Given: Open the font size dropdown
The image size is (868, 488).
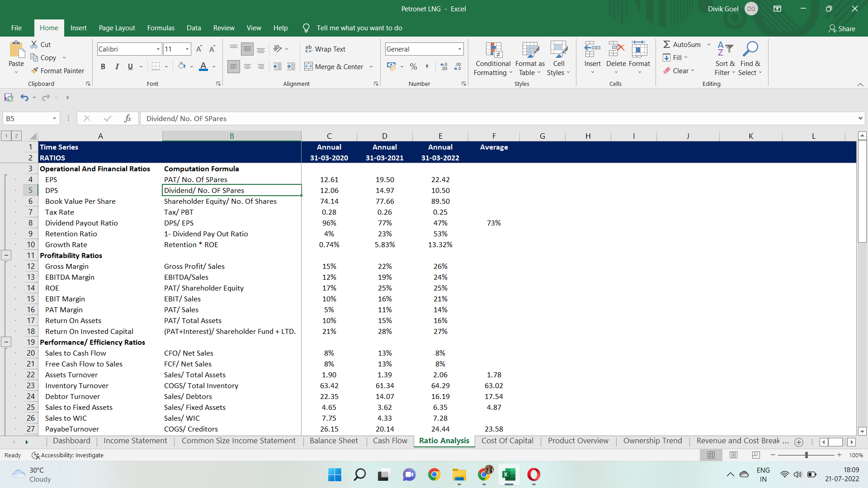Looking at the screenshot, I should pyautogui.click(x=187, y=49).
